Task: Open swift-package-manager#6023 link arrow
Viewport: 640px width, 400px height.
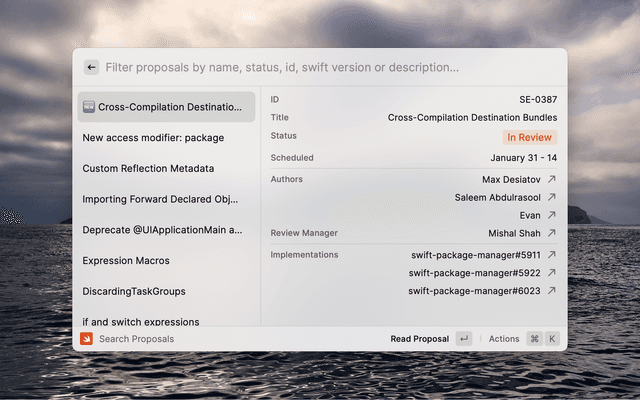Action: pos(551,291)
